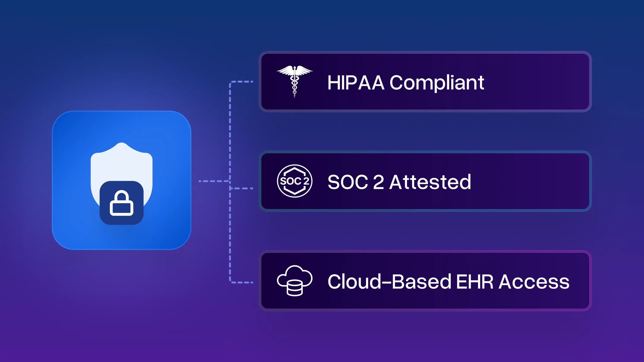This screenshot has width=644, height=362.
Task: Click the SOC 2 text inside the hexagon
Action: (295, 182)
